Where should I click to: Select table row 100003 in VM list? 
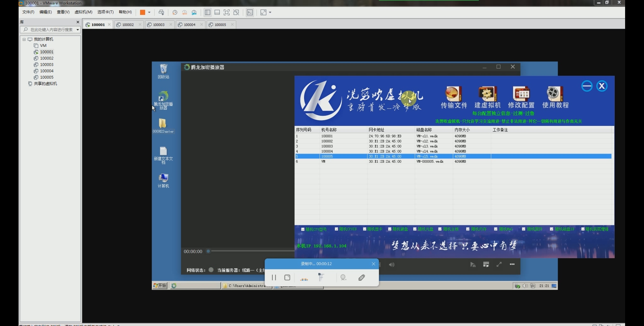click(x=453, y=146)
